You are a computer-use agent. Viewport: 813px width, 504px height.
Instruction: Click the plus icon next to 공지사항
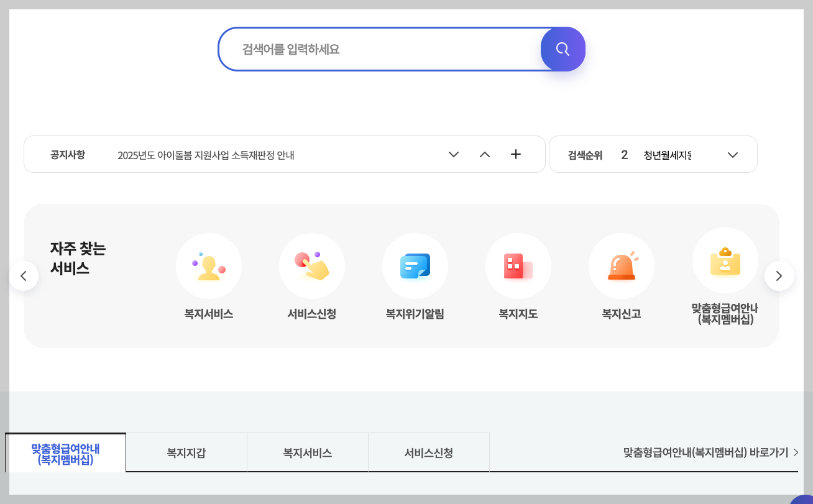(x=516, y=154)
